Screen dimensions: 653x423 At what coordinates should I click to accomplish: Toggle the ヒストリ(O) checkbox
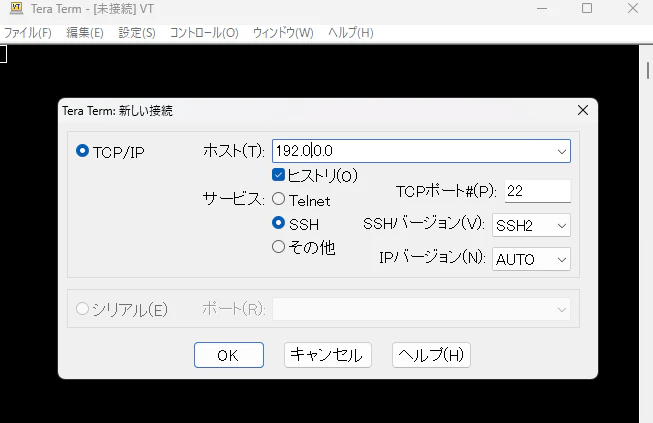click(x=278, y=175)
